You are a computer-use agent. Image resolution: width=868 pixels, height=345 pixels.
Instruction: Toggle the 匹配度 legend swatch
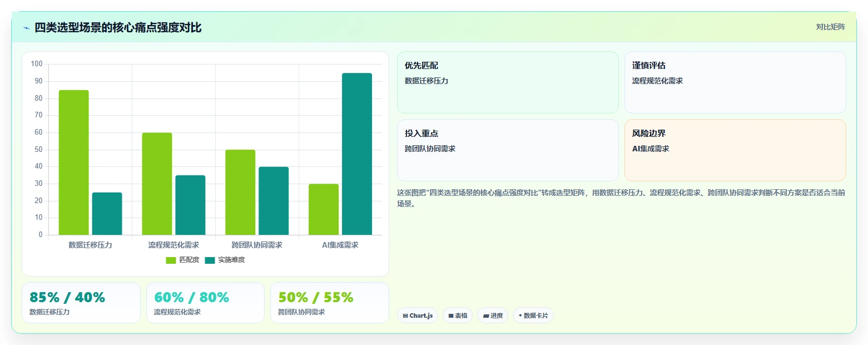pyautogui.click(x=171, y=260)
